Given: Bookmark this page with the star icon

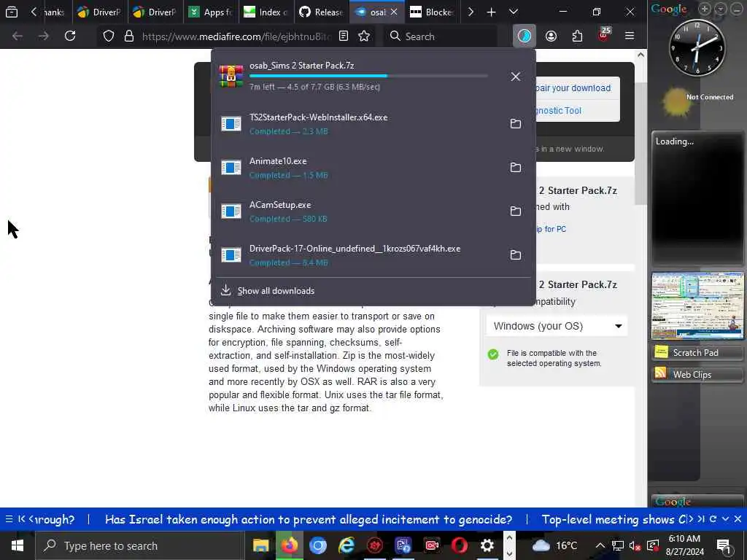Looking at the screenshot, I should (364, 36).
